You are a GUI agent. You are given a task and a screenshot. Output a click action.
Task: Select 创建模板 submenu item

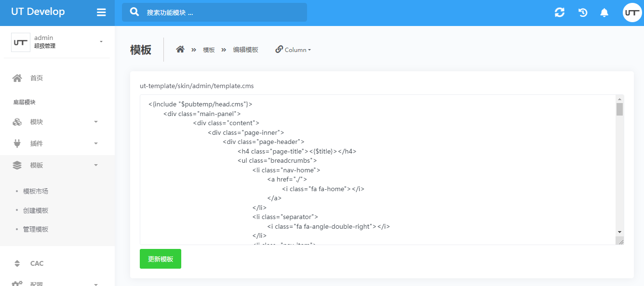36,210
